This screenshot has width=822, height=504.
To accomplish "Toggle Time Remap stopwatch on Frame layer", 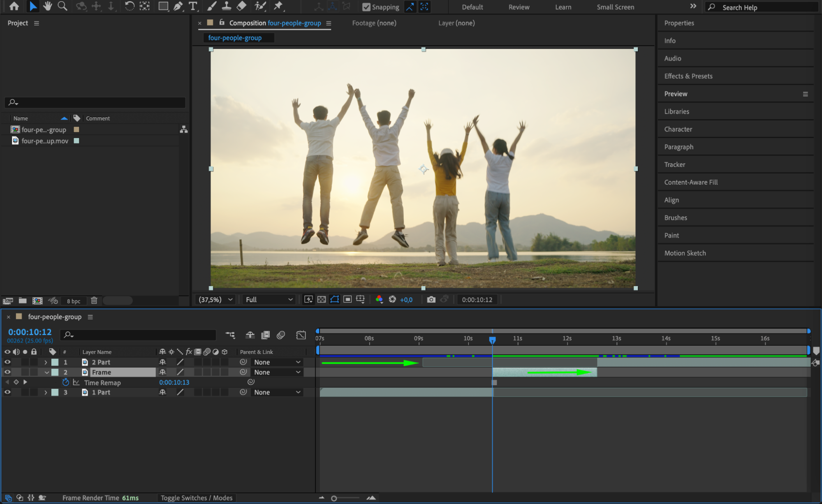I will [x=65, y=382].
